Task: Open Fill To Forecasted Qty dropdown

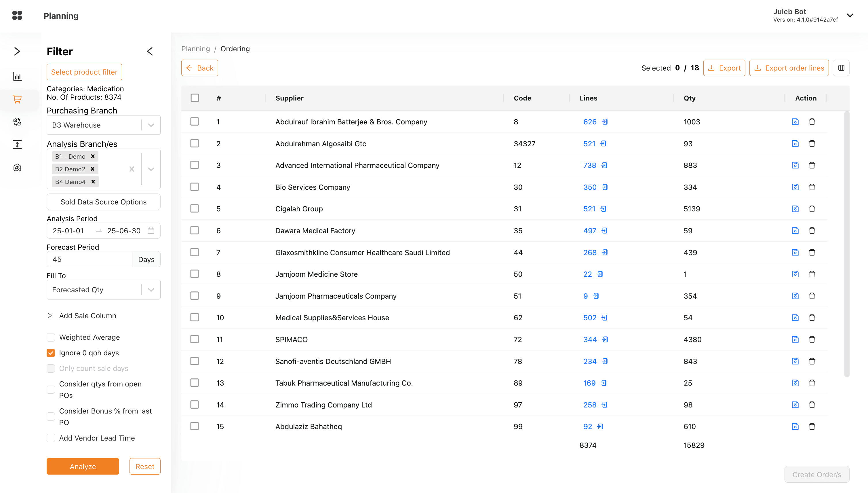Action: pyautogui.click(x=104, y=290)
